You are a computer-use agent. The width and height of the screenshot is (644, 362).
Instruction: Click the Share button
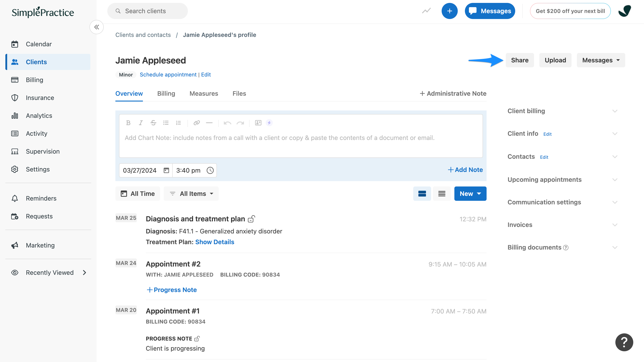pos(519,60)
